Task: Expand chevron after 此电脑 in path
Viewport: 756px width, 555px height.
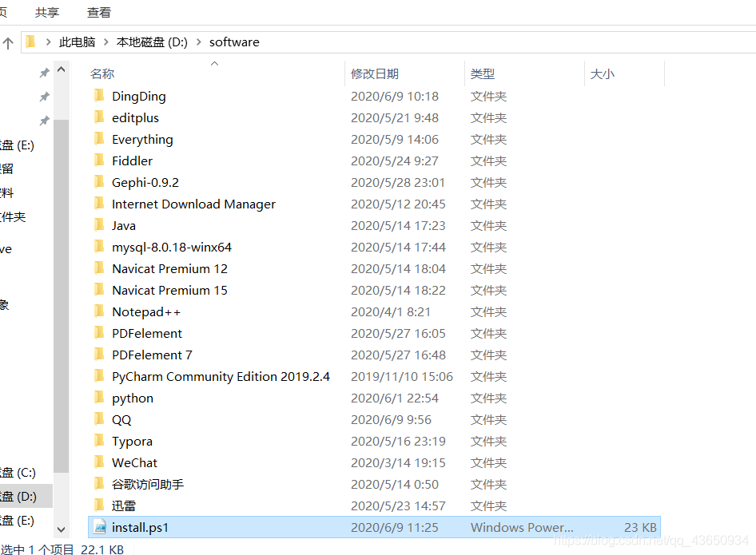Action: (x=106, y=42)
